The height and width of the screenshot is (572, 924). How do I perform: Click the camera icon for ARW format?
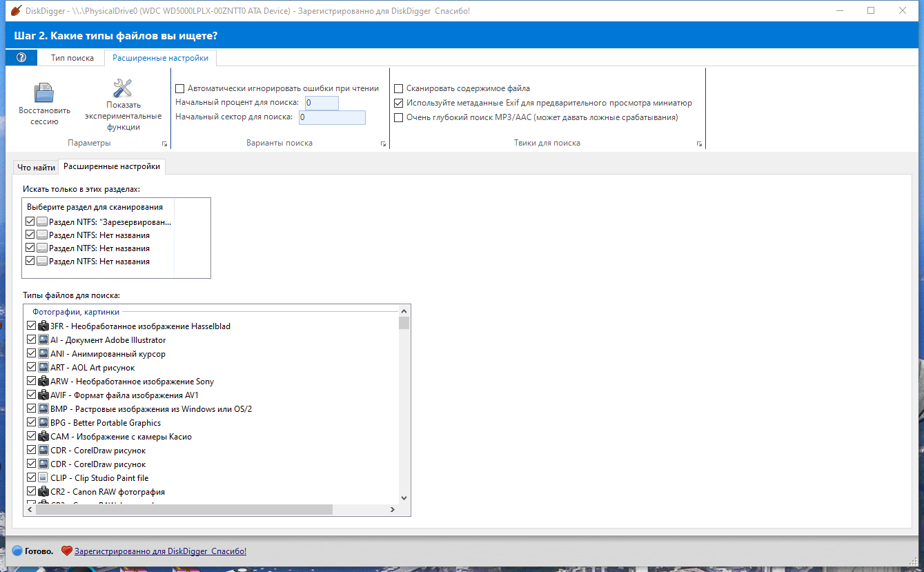[43, 382]
